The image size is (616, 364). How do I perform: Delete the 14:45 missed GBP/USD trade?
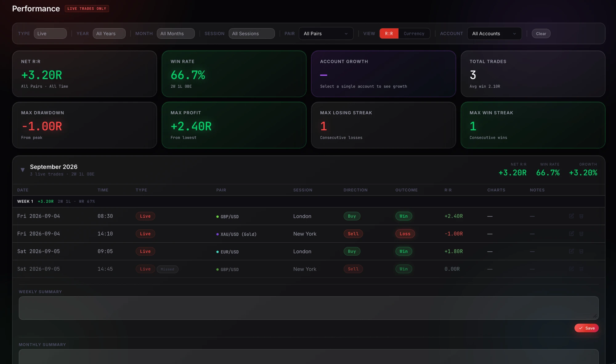pyautogui.click(x=581, y=269)
